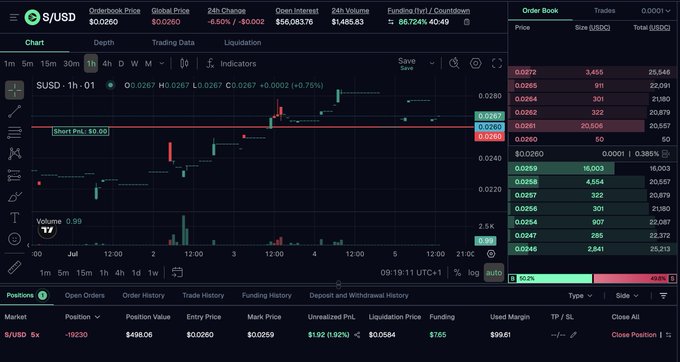Screen dimensions: 680x362
Task: Select the ruler measure tool
Action: pyautogui.click(x=14, y=267)
